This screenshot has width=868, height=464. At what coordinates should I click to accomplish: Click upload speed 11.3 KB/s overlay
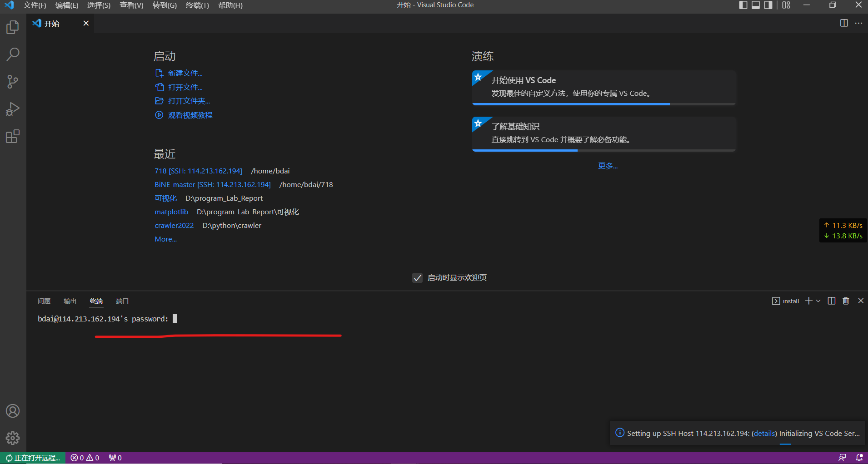click(x=843, y=225)
